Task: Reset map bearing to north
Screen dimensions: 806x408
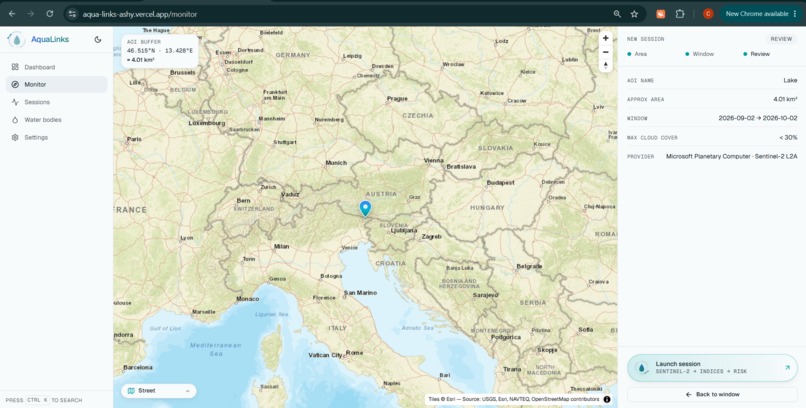Action: point(606,65)
